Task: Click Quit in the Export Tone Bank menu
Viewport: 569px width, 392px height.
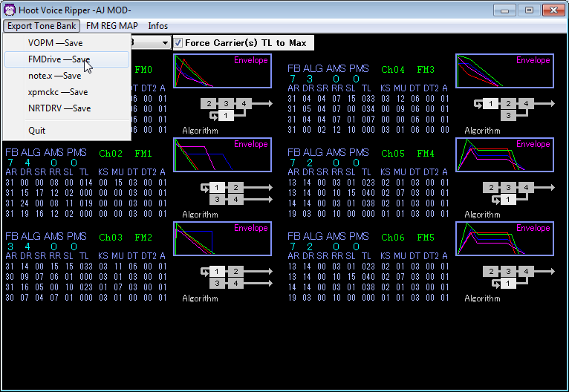Action: pyautogui.click(x=37, y=131)
